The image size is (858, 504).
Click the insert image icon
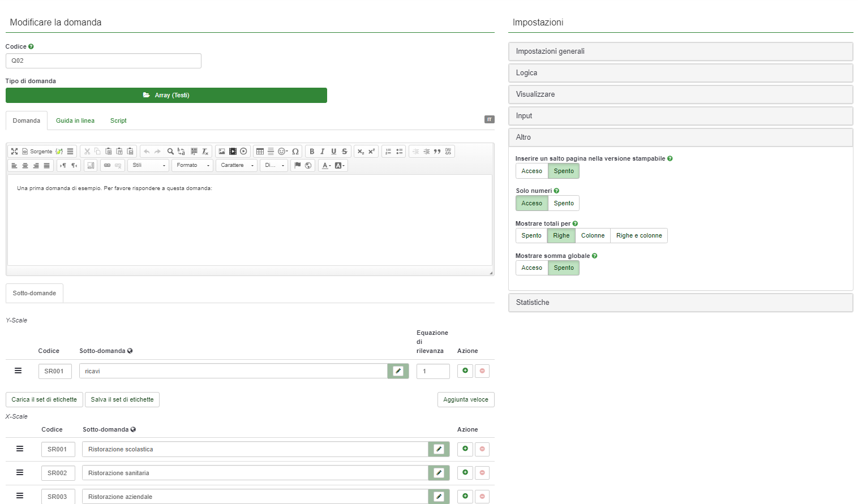point(222,152)
